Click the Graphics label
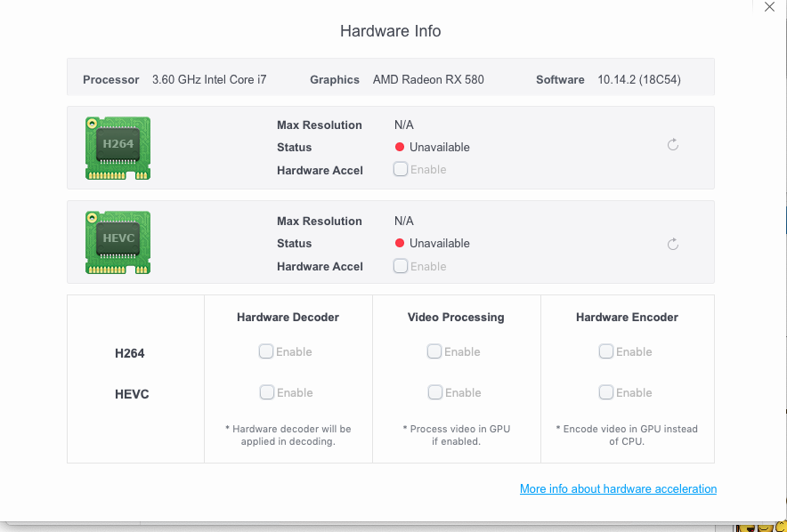Screen dimensions: 787x532 [x=334, y=80]
